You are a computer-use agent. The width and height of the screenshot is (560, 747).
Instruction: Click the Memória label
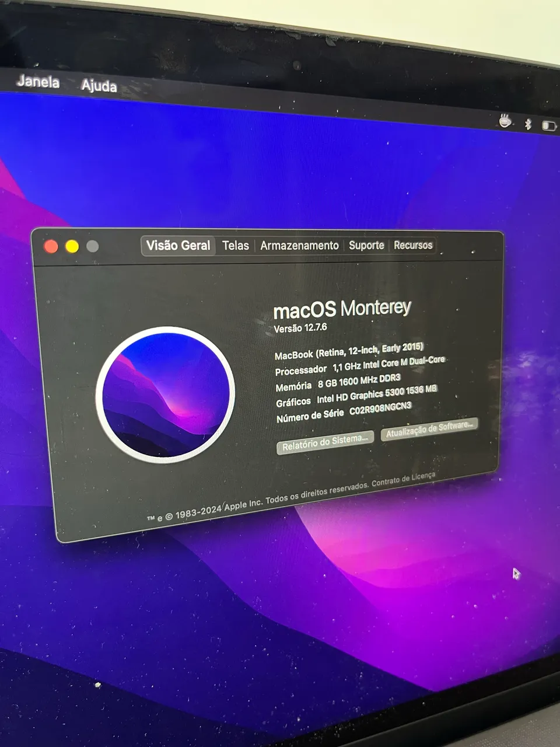pyautogui.click(x=293, y=386)
